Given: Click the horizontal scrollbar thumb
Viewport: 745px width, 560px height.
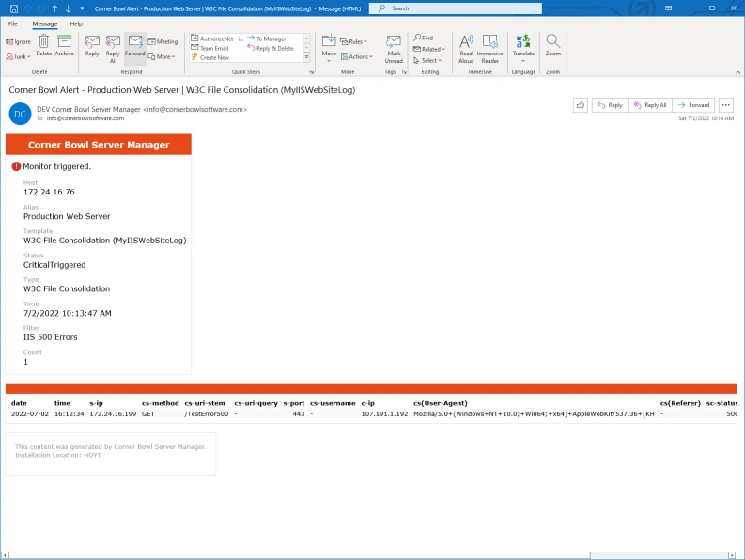Looking at the screenshot, I should (300, 555).
